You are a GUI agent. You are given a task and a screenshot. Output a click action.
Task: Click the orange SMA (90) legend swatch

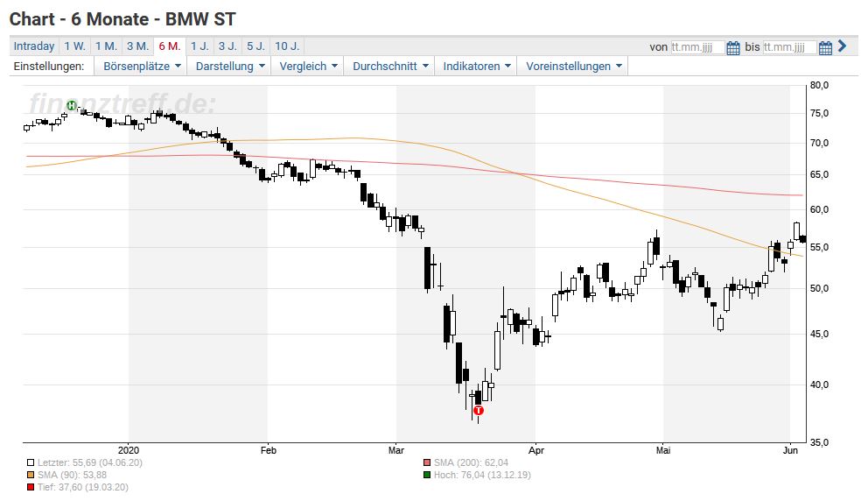[x=31, y=475]
